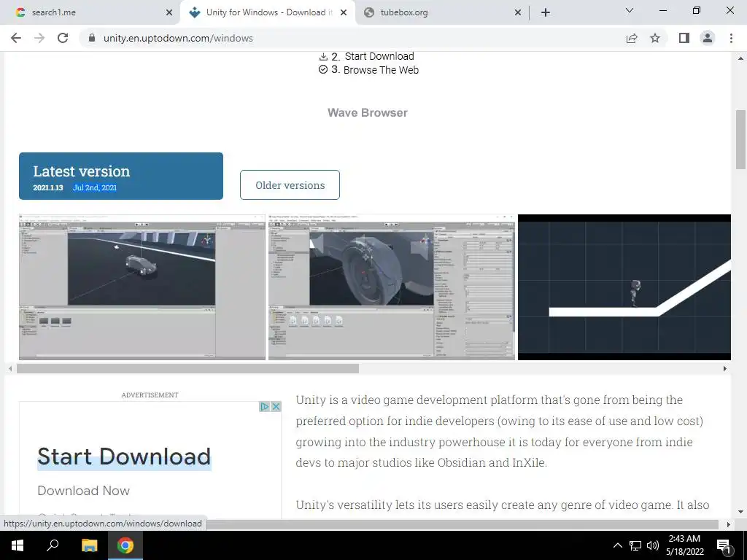Click the screenshot gallery horizontal scrollbar thumb
Screen dimensions: 747x560
[187, 368]
